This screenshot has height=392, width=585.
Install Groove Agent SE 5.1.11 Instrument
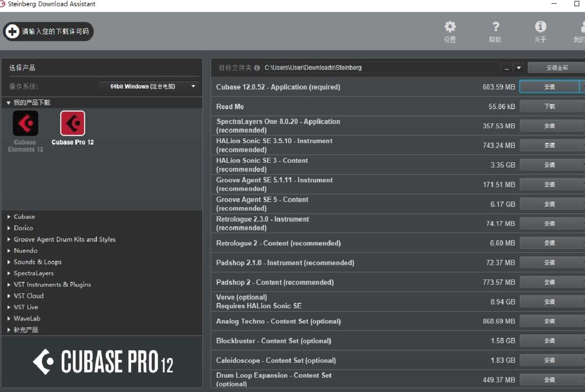pos(549,185)
